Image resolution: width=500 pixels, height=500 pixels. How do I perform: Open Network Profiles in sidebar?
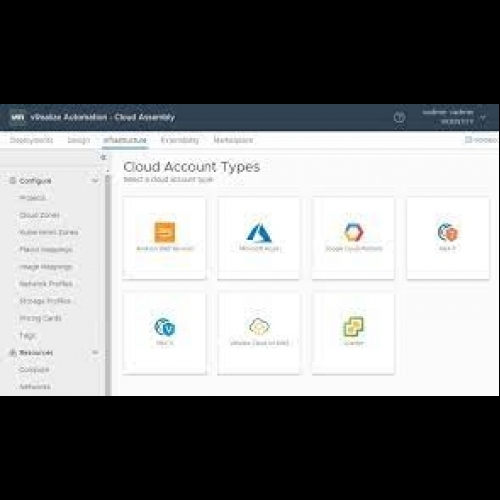46,284
